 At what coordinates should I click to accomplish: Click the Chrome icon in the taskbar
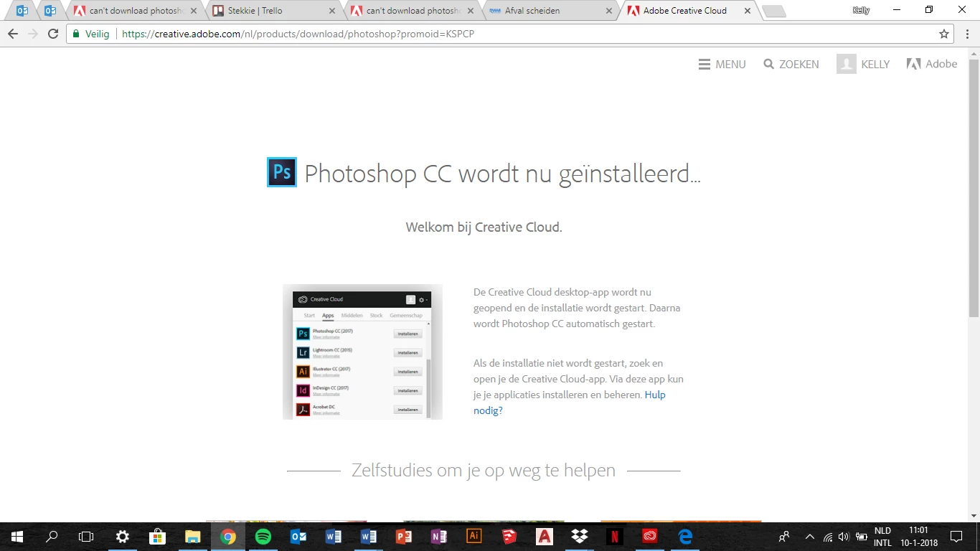pyautogui.click(x=228, y=537)
